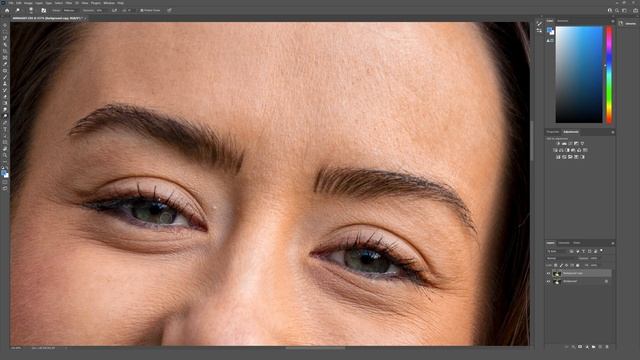640x360 pixels.
Task: Click the foreground color swatch in Color panel
Action: (549, 30)
